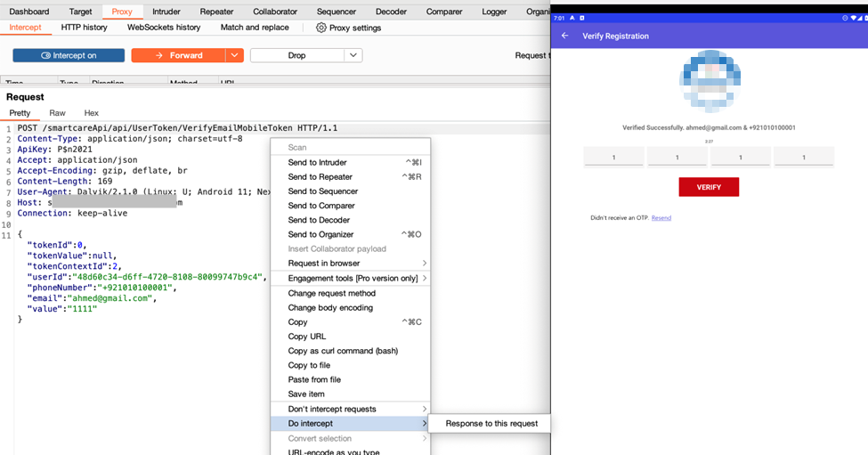The image size is (868, 455).
Task: Click the orange Forward button
Action: [x=178, y=55]
